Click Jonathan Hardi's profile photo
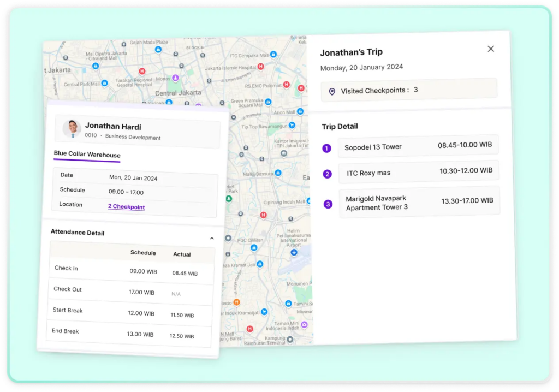This screenshot has height=392, width=559. pos(72,129)
